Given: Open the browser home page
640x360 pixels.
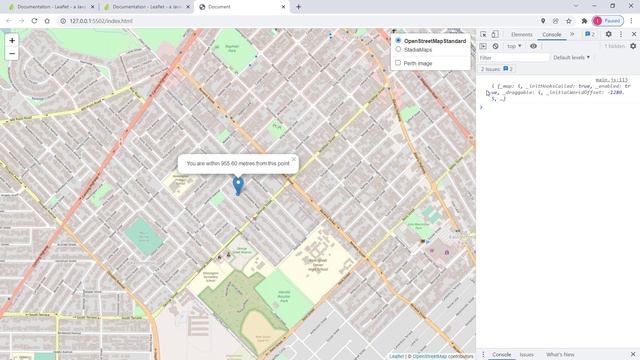Looking at the screenshot, I should click(47, 21).
